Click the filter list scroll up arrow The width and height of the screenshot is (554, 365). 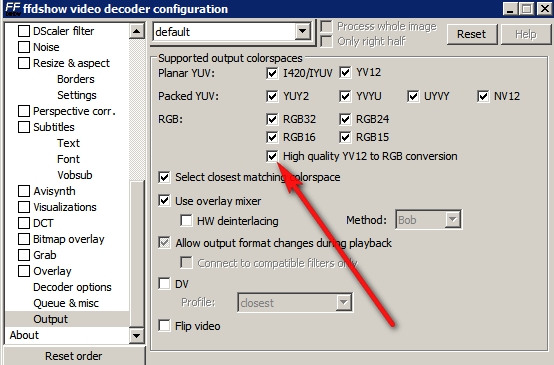pos(137,31)
